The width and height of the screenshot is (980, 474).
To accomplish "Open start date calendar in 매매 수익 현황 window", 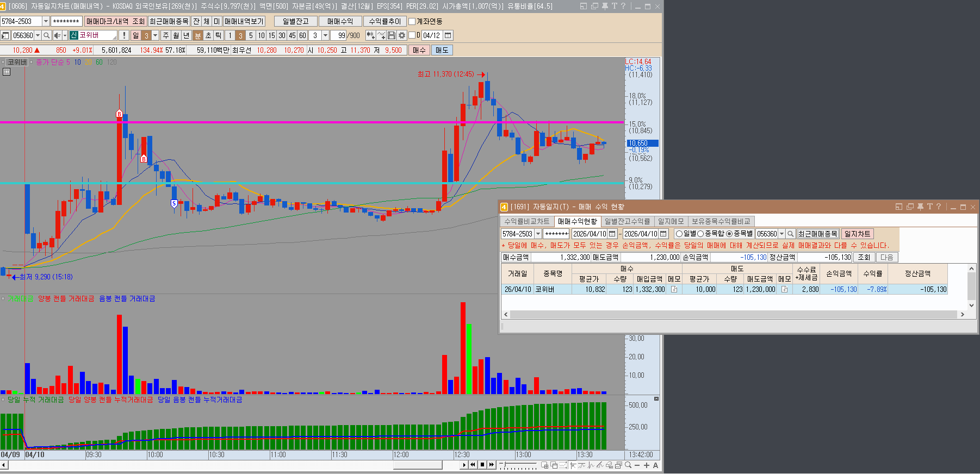I will pyautogui.click(x=612, y=234).
